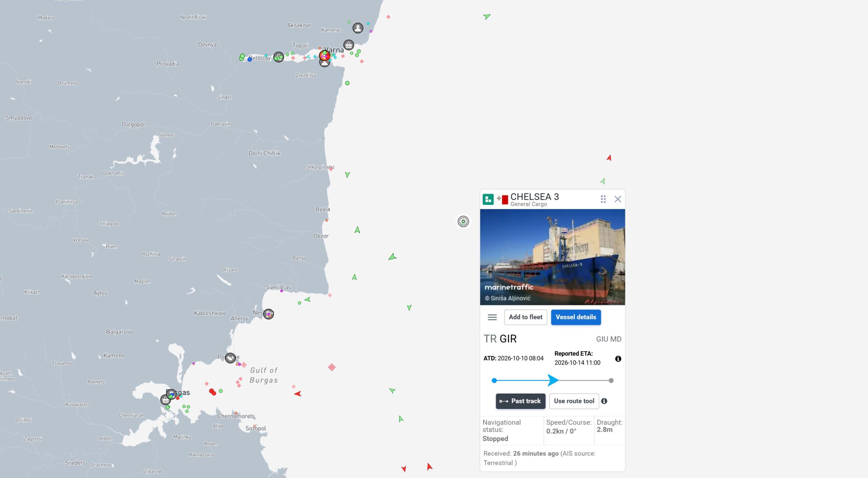Screen dimensions: 868x478
Task: Click info icon next to Use route tool
Action: [604, 401]
